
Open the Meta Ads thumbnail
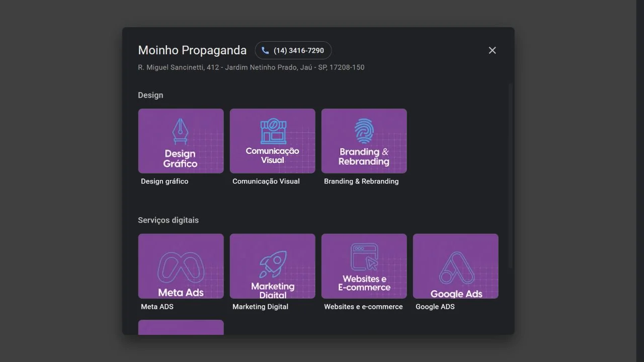(x=181, y=266)
